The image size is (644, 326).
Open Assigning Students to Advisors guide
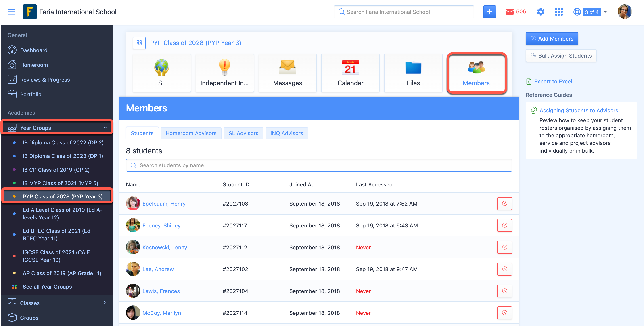point(579,110)
